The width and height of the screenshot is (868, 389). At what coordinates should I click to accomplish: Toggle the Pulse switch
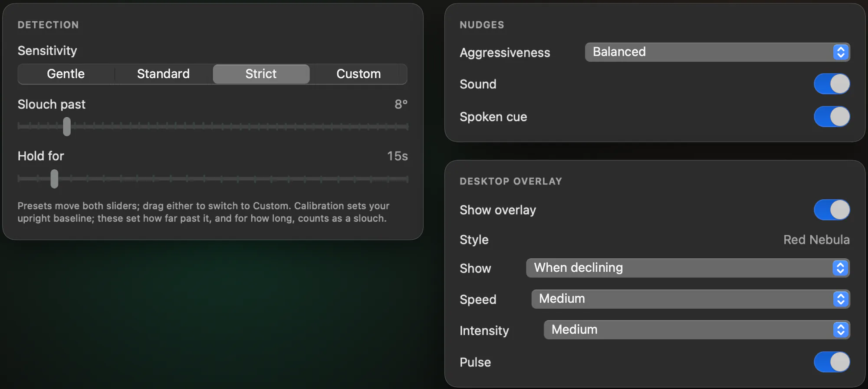[832, 362]
